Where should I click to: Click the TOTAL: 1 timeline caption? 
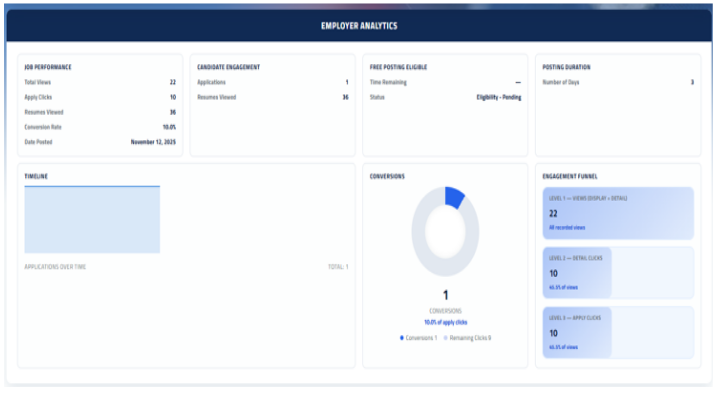338,266
